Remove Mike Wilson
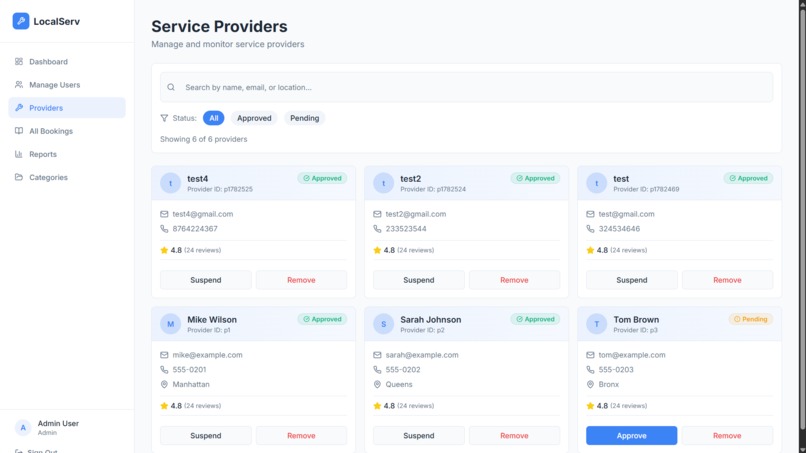Screen dimensions: 806x453 pos(301,436)
